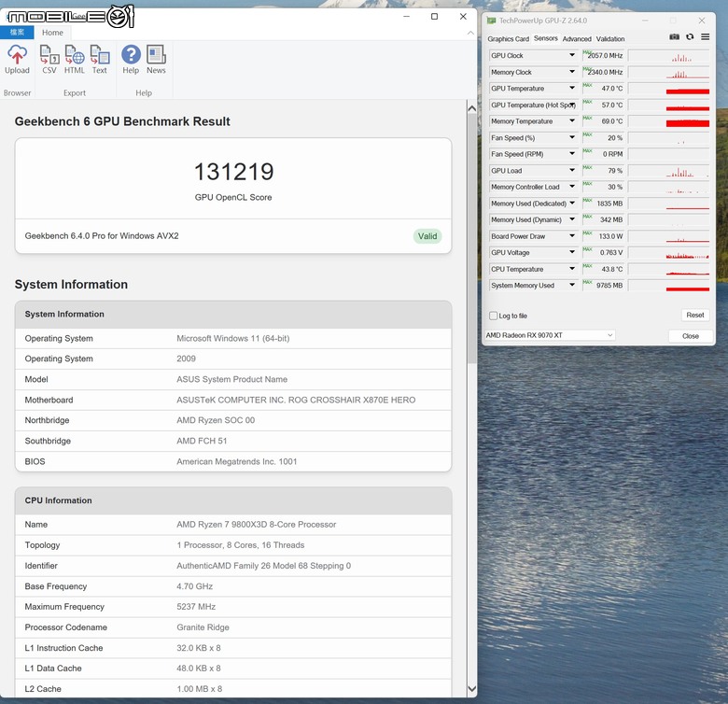Maximize the Geekbench window
The width and height of the screenshot is (728, 704).
pyautogui.click(x=435, y=17)
